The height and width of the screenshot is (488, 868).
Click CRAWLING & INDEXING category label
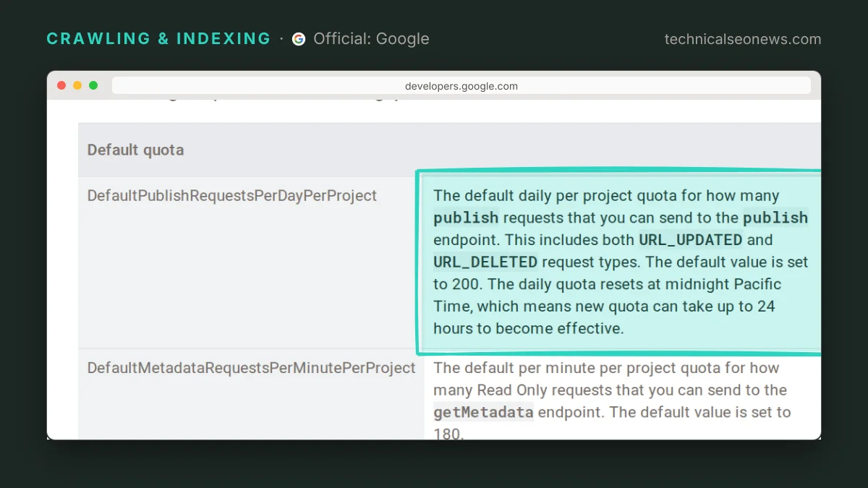158,39
